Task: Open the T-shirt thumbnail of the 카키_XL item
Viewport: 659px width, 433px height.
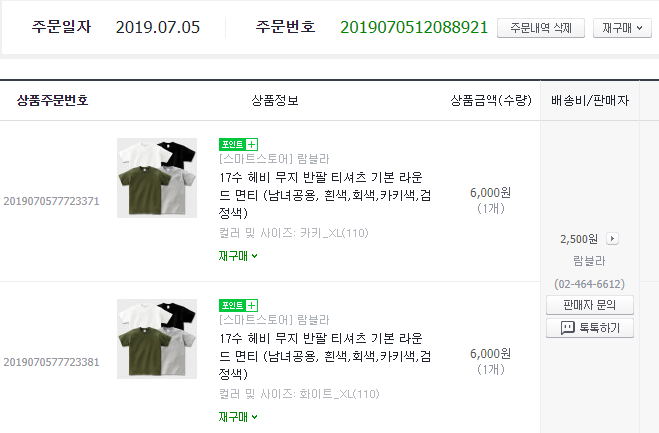Action: click(x=156, y=178)
